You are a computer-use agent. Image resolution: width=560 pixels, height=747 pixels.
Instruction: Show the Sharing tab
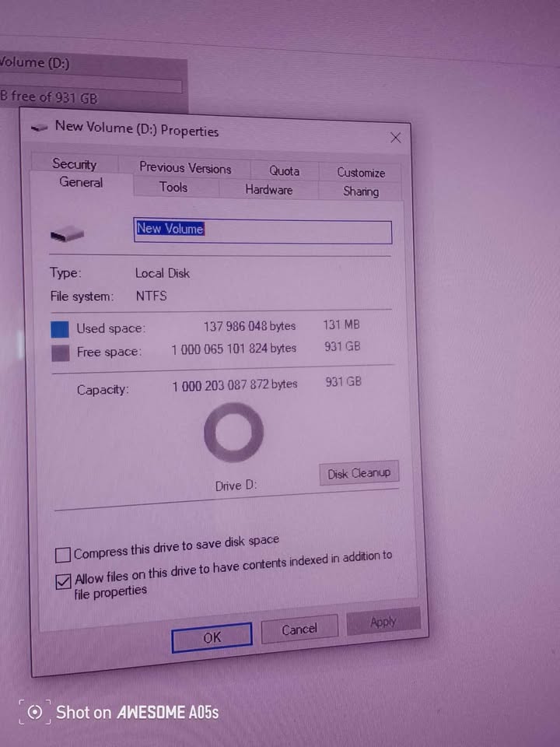tap(360, 191)
